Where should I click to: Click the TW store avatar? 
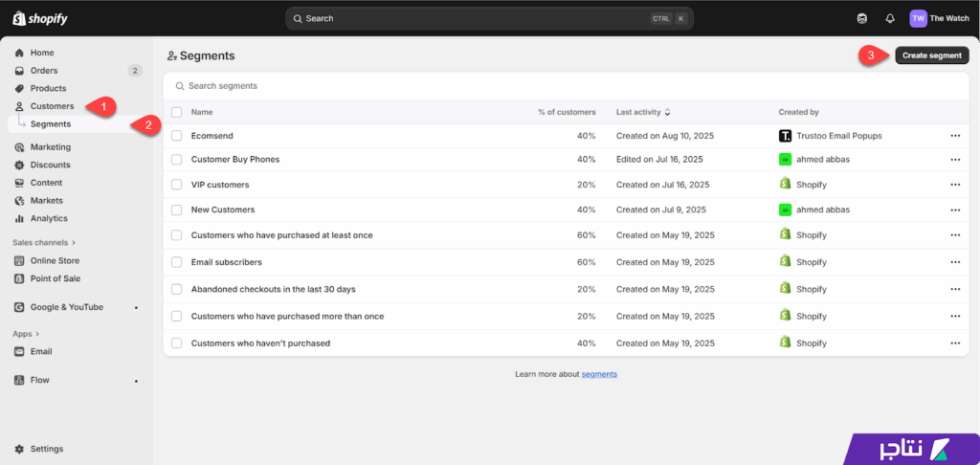coord(918,18)
